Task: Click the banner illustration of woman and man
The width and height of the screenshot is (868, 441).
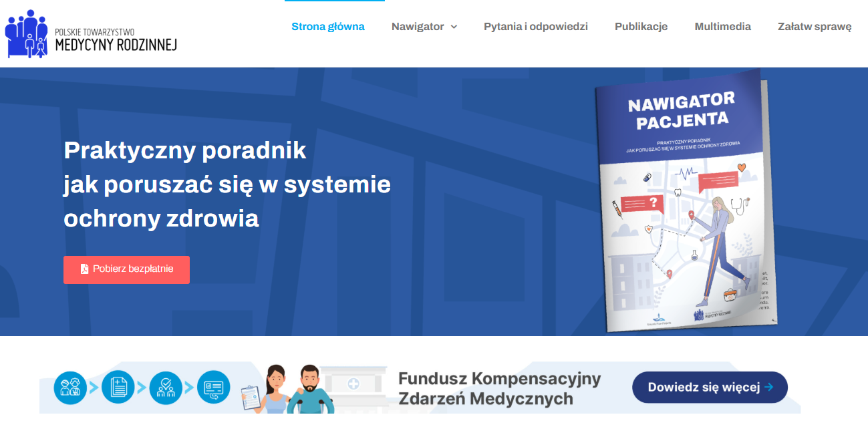Action: 289,389
